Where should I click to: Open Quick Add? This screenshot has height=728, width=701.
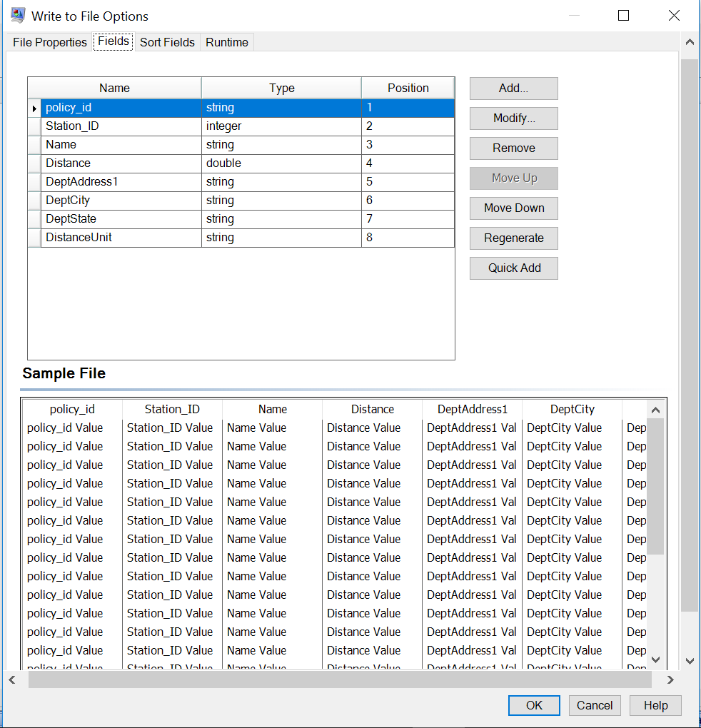pos(513,268)
